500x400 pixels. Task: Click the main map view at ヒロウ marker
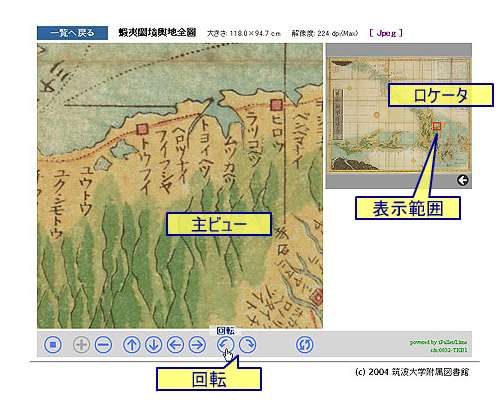[x=276, y=105]
